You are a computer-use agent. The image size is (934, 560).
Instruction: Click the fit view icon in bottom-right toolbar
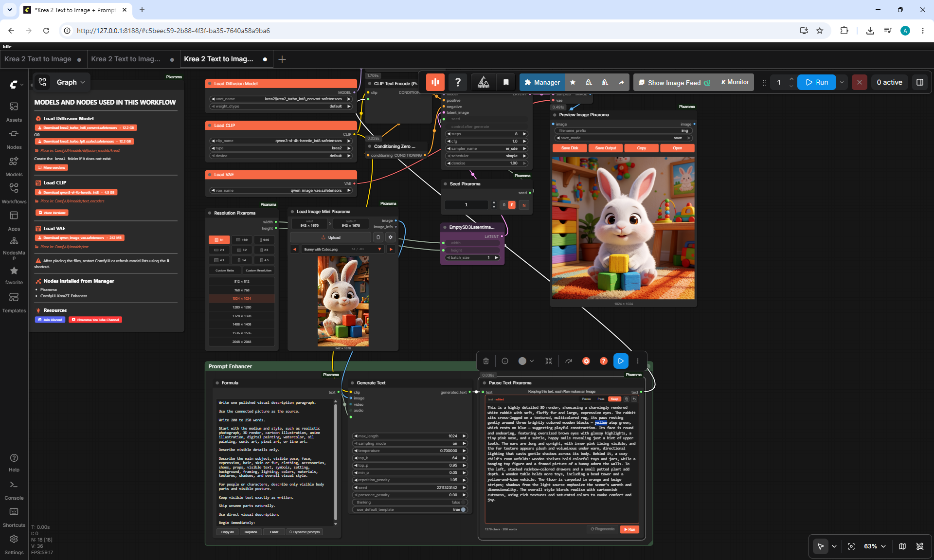click(x=851, y=546)
